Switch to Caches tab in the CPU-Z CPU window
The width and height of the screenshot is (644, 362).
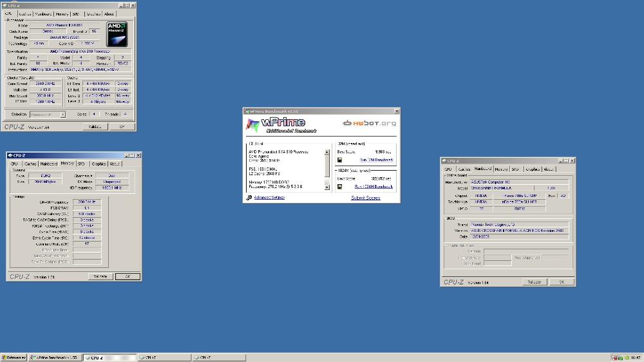click(25, 14)
